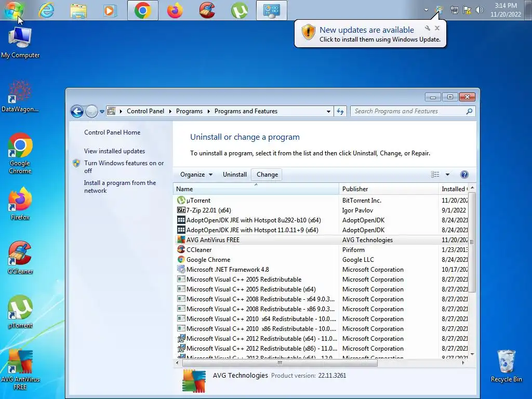This screenshot has height=399, width=532.
Task: Open View installed updates link
Action: (x=114, y=151)
